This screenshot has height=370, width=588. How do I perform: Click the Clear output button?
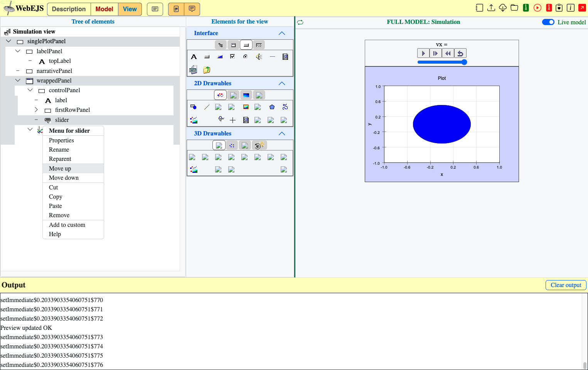[x=566, y=285]
